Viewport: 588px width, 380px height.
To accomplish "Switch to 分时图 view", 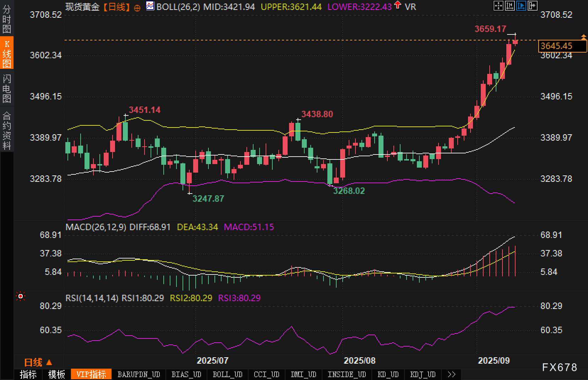I will (7, 18).
